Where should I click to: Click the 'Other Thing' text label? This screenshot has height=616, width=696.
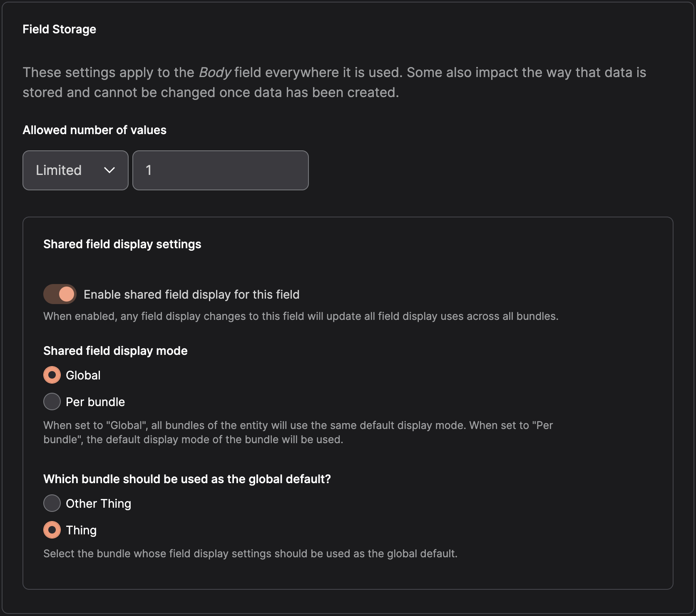tap(99, 504)
